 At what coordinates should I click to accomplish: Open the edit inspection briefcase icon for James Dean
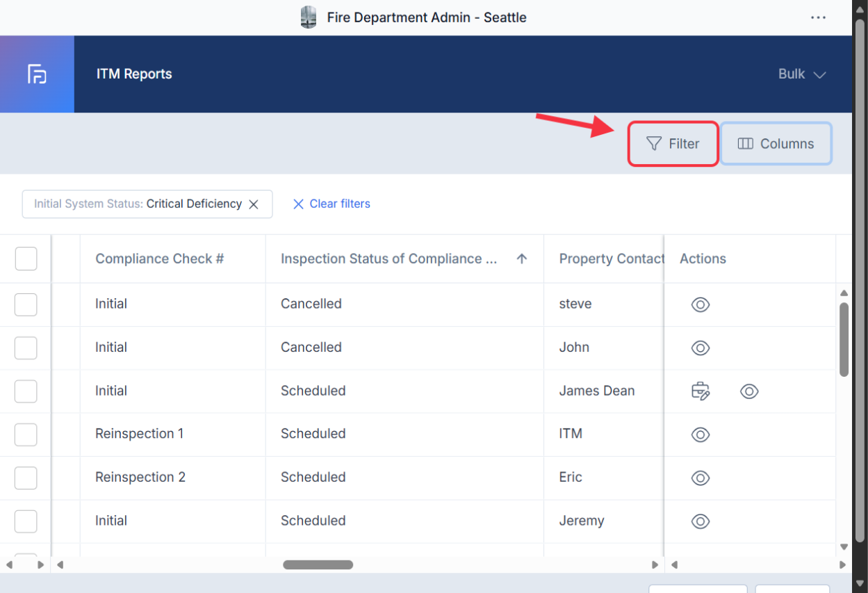[x=700, y=391]
